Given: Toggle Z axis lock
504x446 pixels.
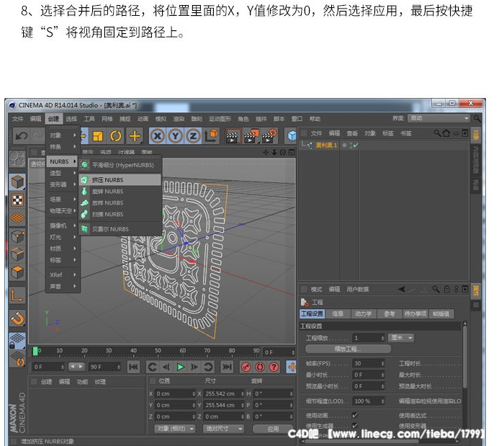Looking at the screenshot, I should click(x=193, y=136).
